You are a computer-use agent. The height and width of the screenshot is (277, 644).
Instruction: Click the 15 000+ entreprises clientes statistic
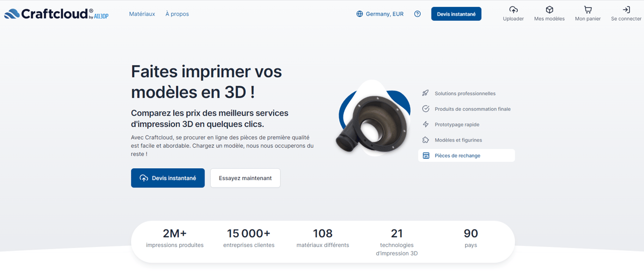(248, 238)
